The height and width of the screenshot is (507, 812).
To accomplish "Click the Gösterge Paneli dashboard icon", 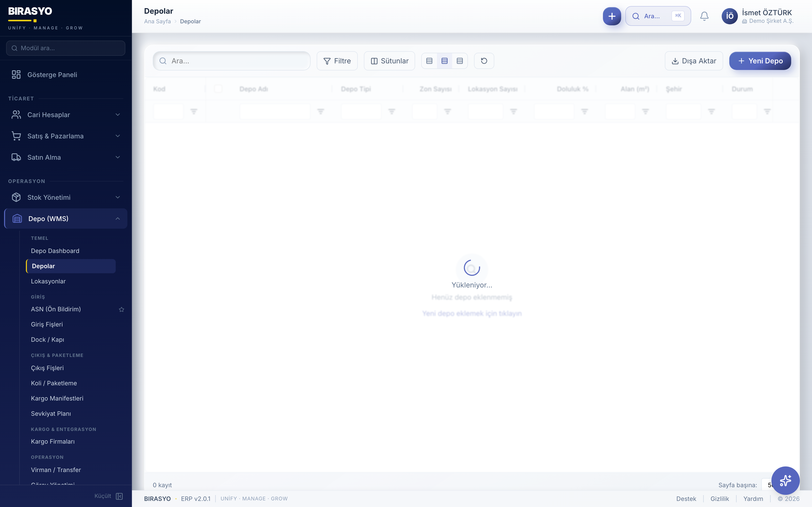I will tap(16, 75).
